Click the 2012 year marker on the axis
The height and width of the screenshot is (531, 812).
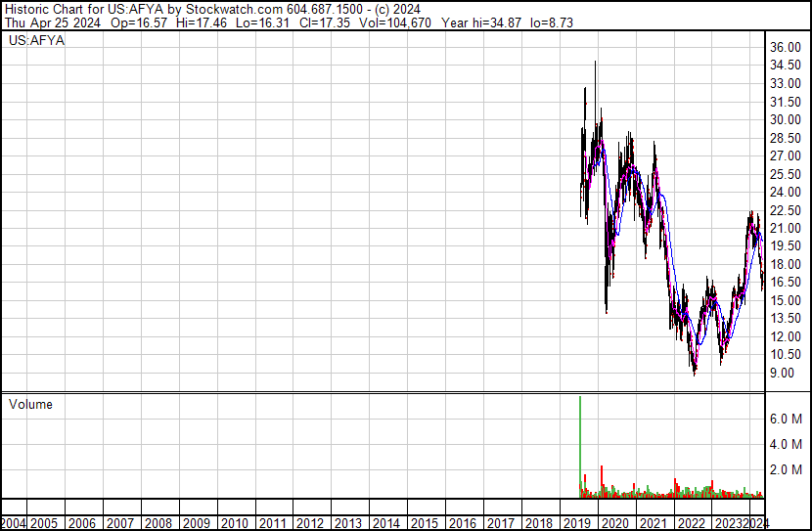pos(310,523)
